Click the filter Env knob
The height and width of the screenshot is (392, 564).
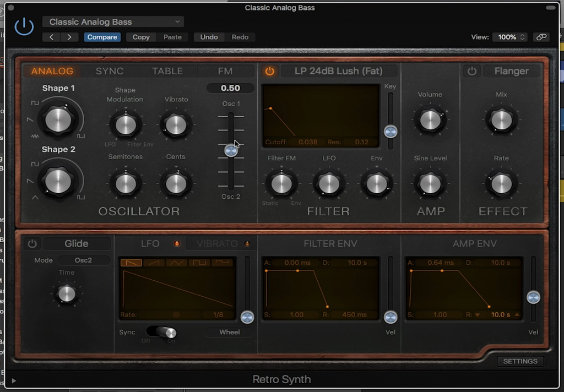(x=377, y=183)
